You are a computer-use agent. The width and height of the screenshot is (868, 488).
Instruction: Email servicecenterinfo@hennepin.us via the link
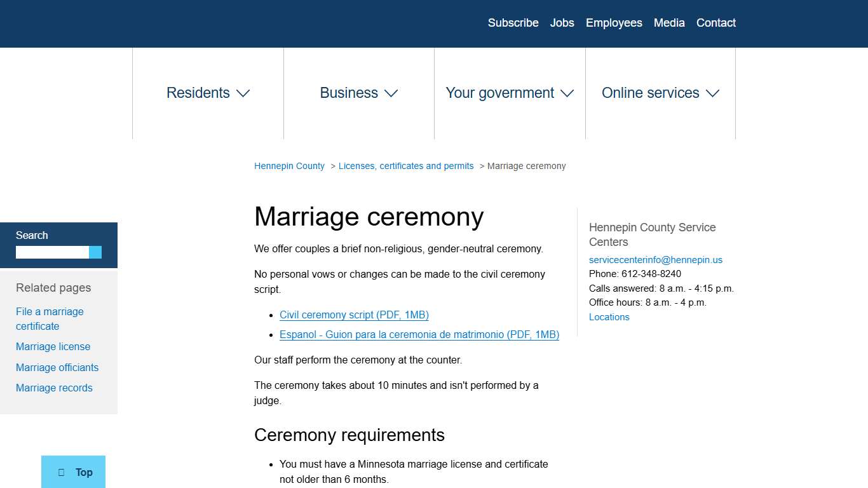(656, 259)
